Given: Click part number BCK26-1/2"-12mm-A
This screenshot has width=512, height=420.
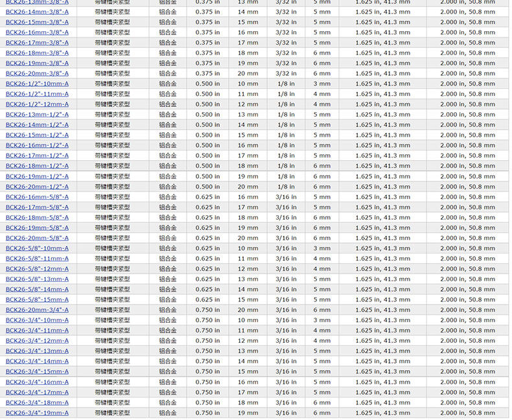Looking at the screenshot, I should 37,104.
